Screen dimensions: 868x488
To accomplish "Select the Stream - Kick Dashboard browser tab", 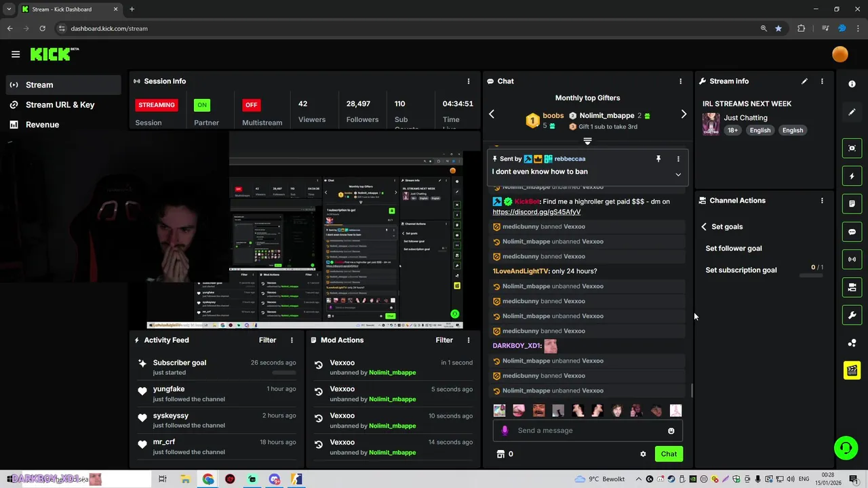I will [69, 9].
